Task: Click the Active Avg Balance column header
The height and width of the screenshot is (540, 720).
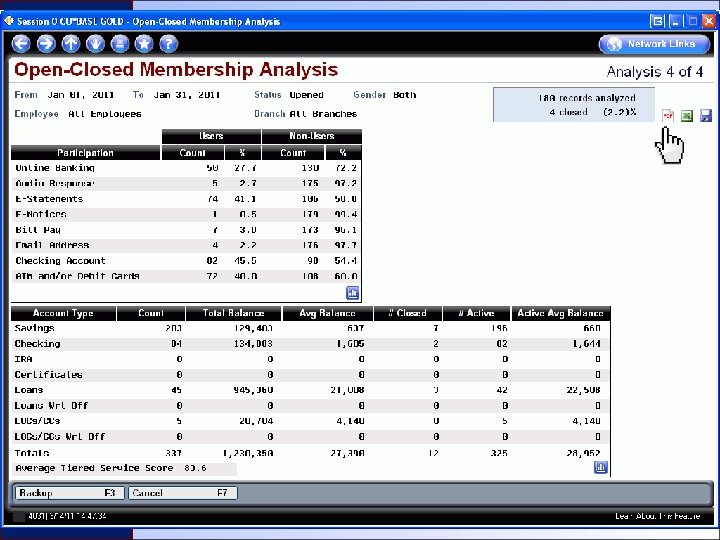Action: click(561, 313)
